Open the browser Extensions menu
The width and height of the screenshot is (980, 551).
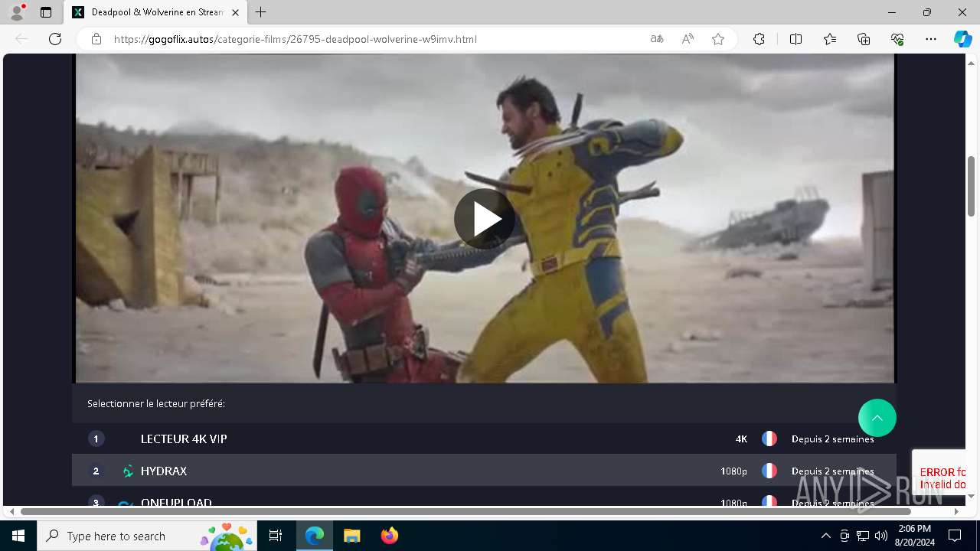click(759, 39)
